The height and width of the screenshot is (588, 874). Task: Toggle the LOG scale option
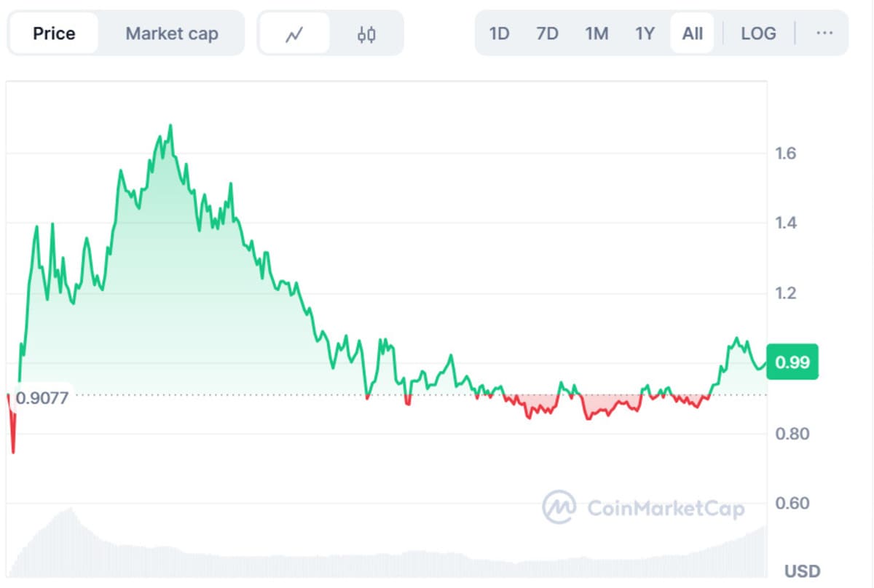coord(758,33)
